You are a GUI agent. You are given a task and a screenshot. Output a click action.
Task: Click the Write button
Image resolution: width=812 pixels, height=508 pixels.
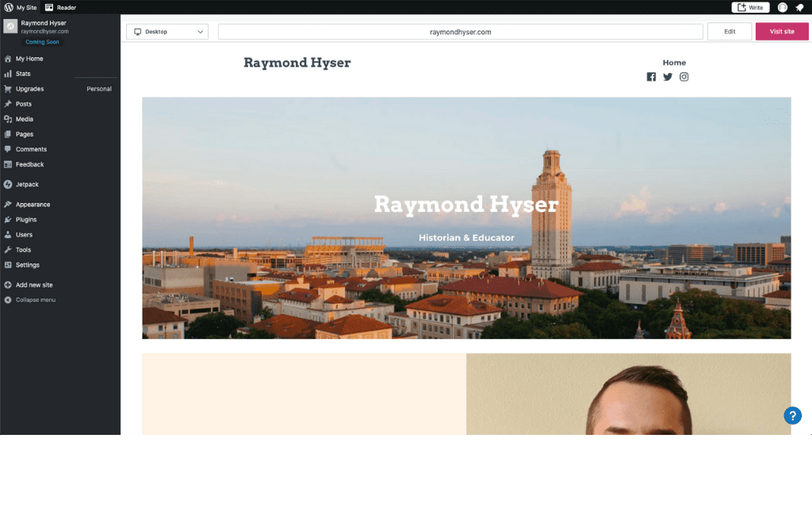pos(750,7)
